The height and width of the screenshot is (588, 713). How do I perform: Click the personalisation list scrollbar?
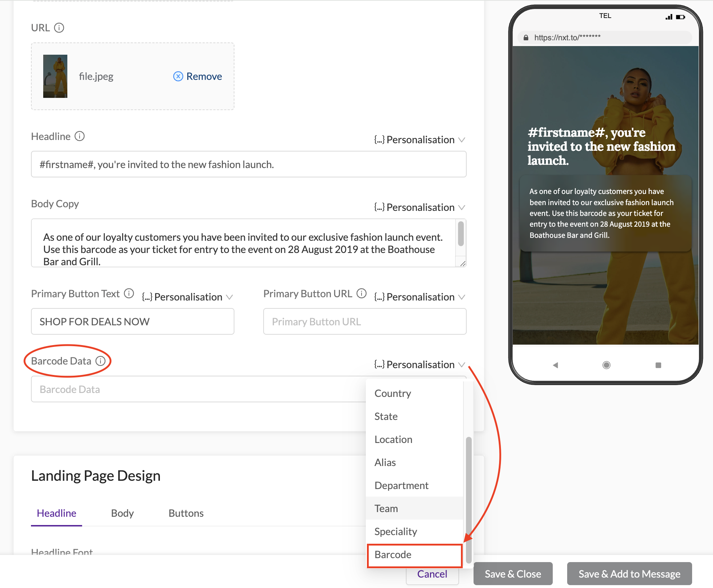click(468, 500)
